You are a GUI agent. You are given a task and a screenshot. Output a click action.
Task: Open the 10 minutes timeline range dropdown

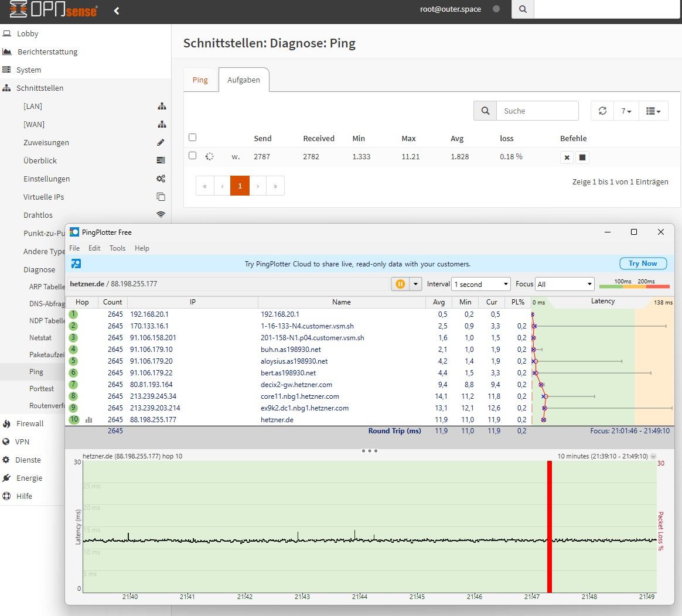pyautogui.click(x=653, y=457)
